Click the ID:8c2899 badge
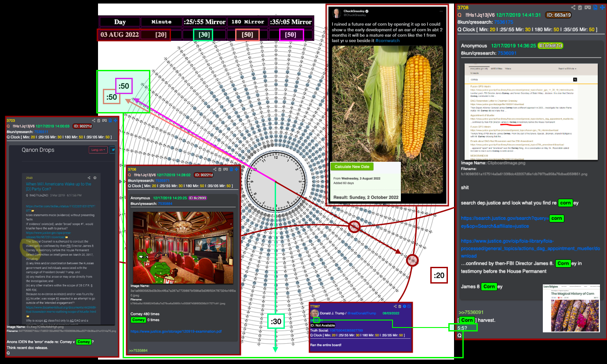The height and width of the screenshot is (364, 607). click(x=197, y=198)
